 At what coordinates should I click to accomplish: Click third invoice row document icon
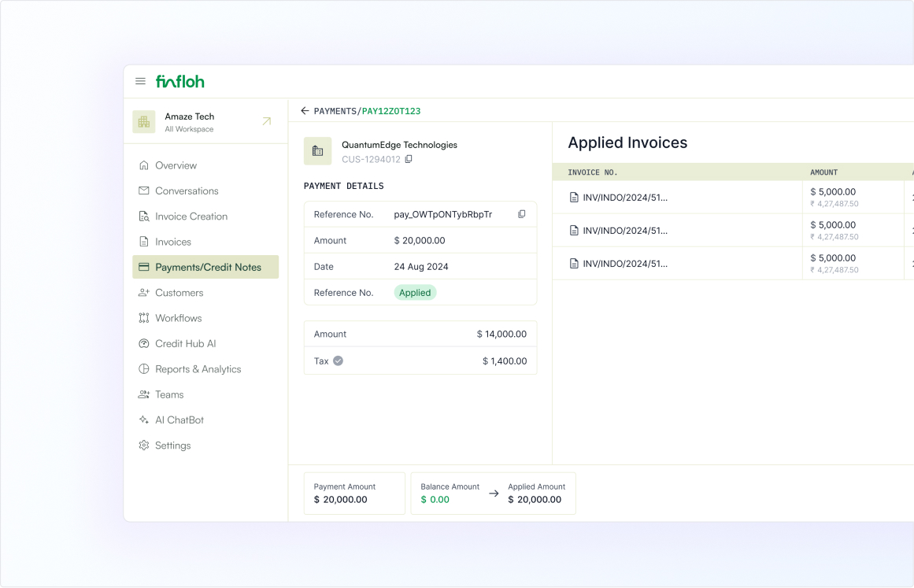(x=574, y=264)
